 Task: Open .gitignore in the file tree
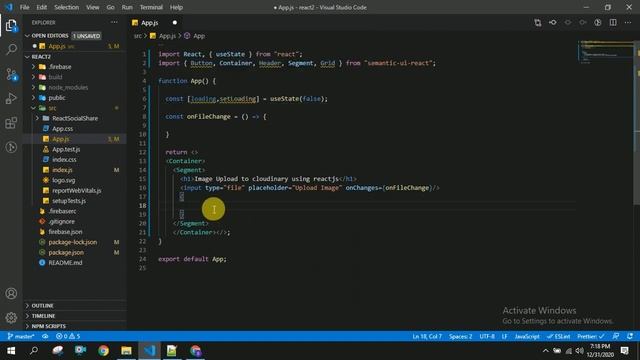pos(62,221)
